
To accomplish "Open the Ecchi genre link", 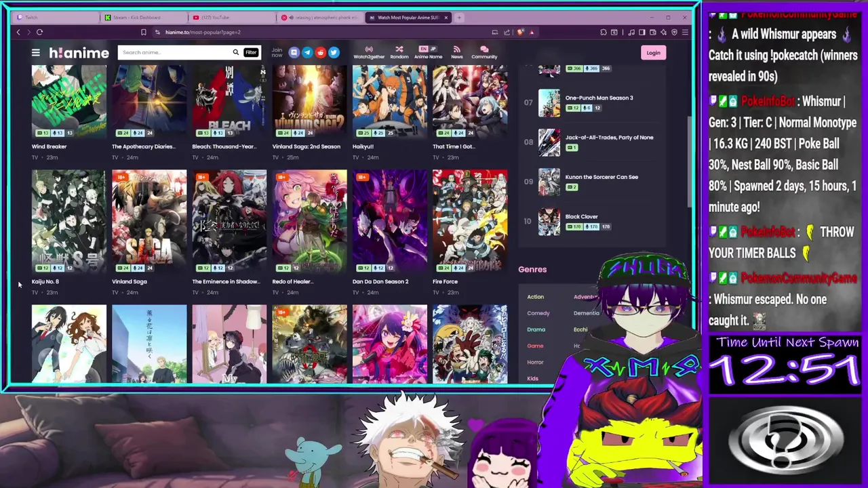I will click(580, 329).
